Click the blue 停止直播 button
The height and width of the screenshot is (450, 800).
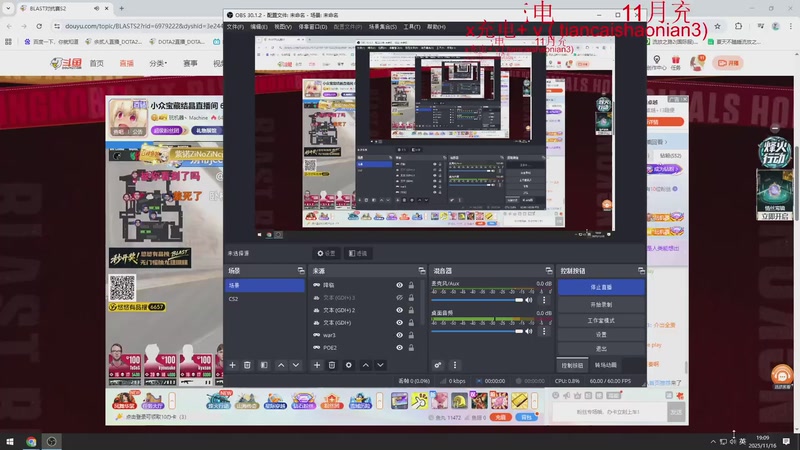tap(601, 287)
